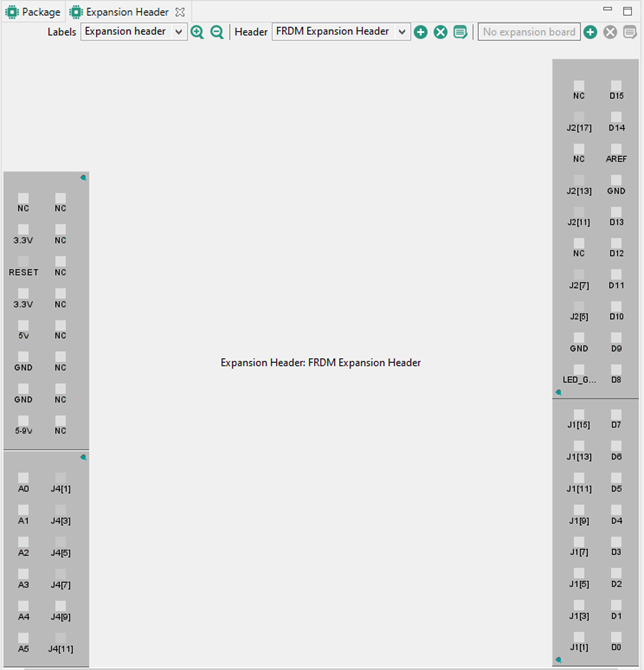This screenshot has height=670, width=644.
Task: Select pin D0
Action: [616, 637]
